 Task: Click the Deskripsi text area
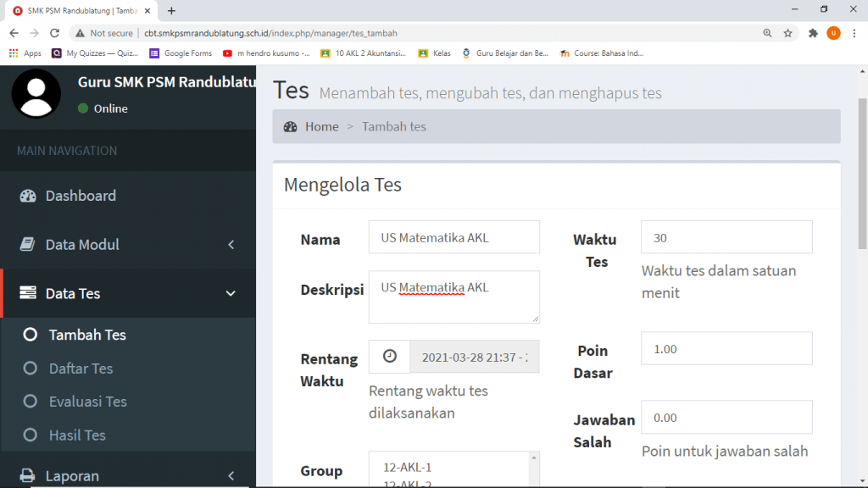pos(454,297)
